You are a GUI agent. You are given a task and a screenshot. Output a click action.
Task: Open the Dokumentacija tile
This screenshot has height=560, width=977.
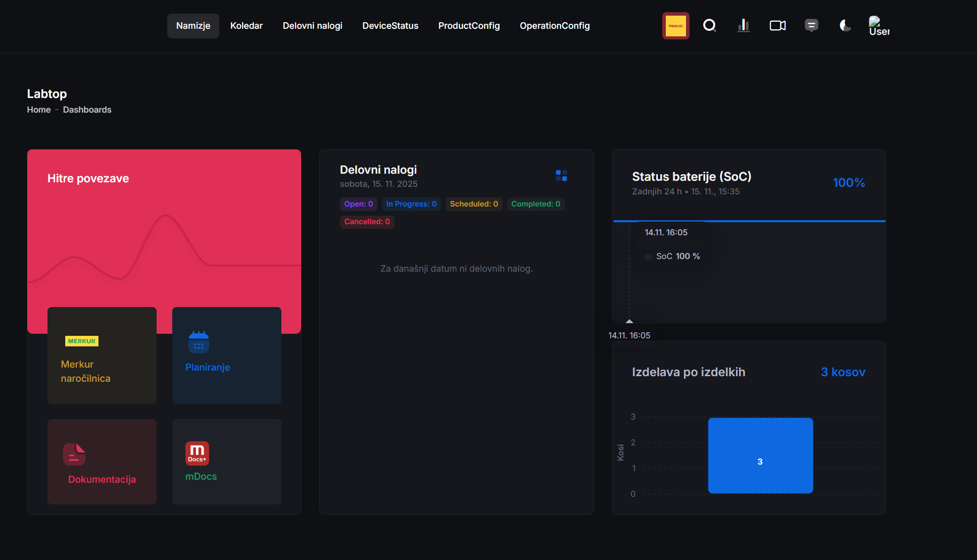pyautogui.click(x=102, y=462)
